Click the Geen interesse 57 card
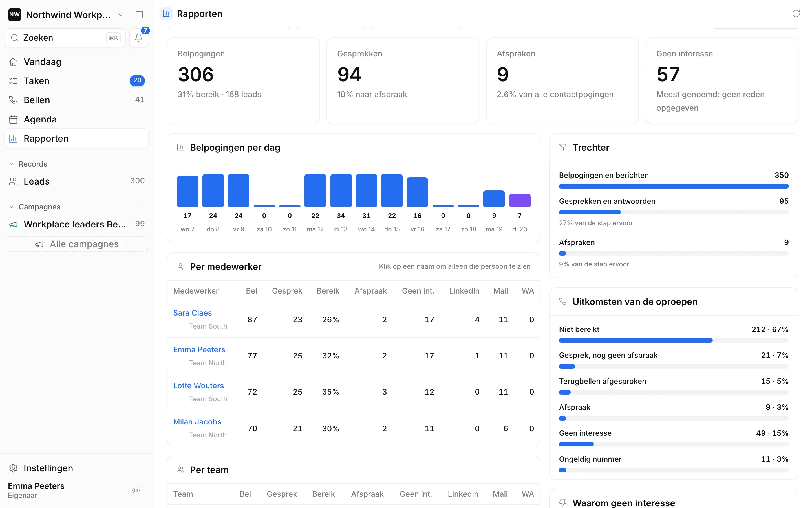Viewport: 812px width, 508px height. (x=722, y=81)
